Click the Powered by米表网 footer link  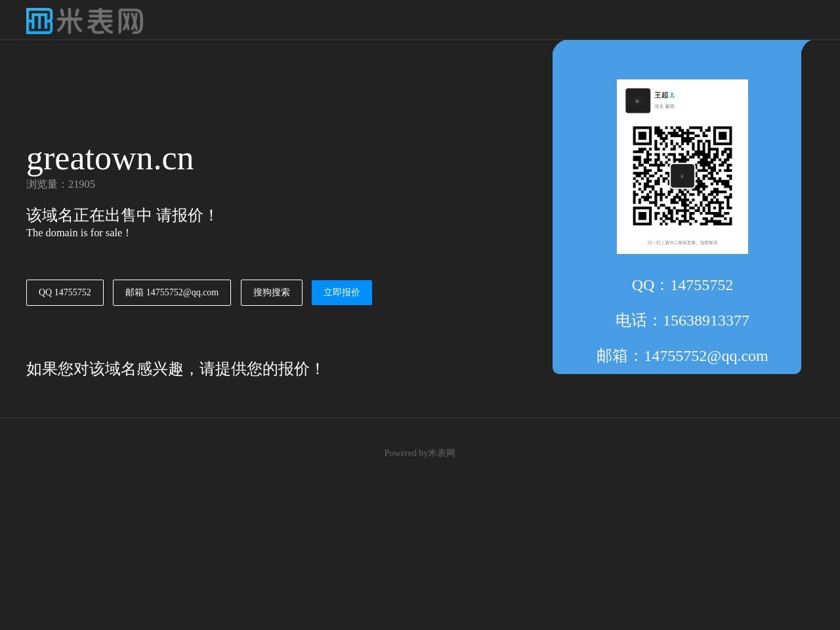pyautogui.click(x=420, y=453)
